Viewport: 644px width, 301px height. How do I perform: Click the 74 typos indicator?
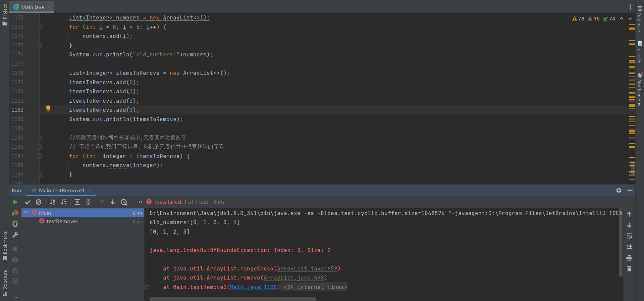pos(609,19)
